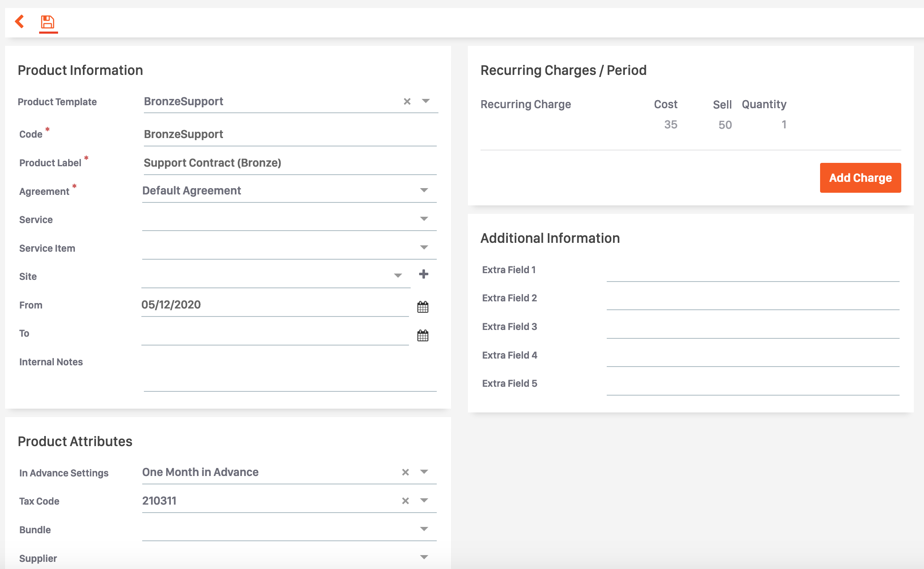
Task: Clear the Product Template selection
Action: tap(407, 101)
